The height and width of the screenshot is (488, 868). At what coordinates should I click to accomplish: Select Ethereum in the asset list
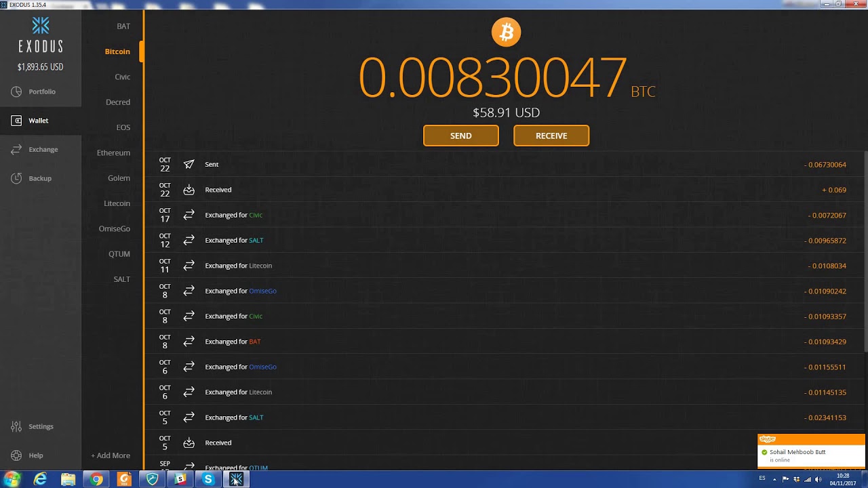[113, 152]
